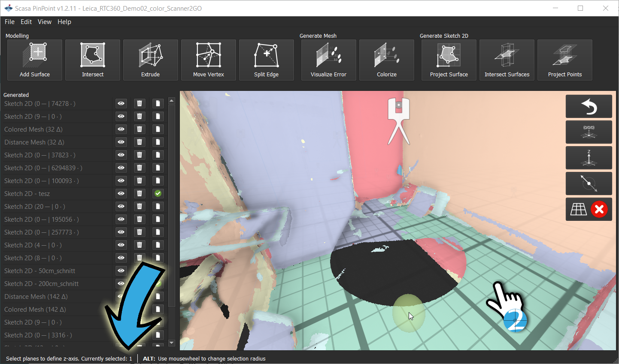The height and width of the screenshot is (364, 619).
Task: Click file icon for Distance Mesh (142 Δ)
Action: [x=158, y=296]
